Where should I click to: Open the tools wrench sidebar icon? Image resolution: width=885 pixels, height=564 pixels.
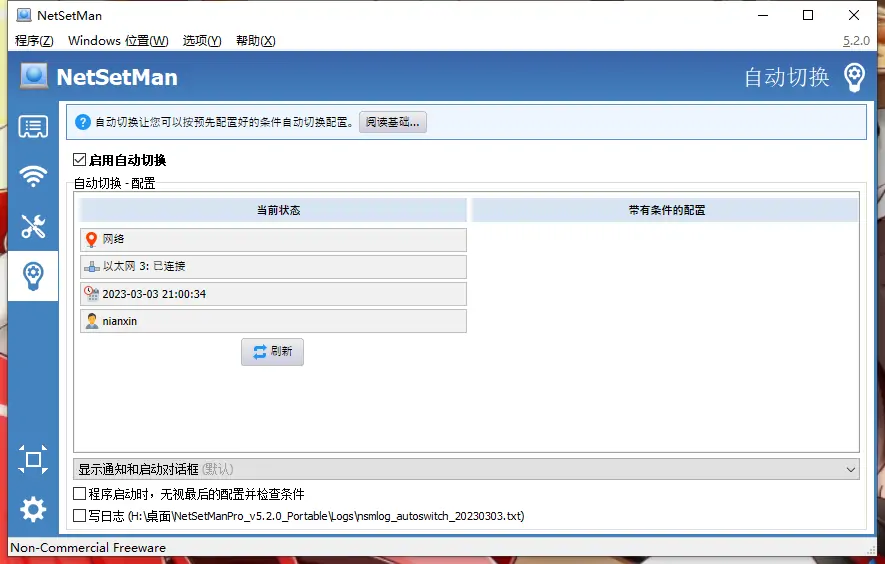(x=33, y=226)
